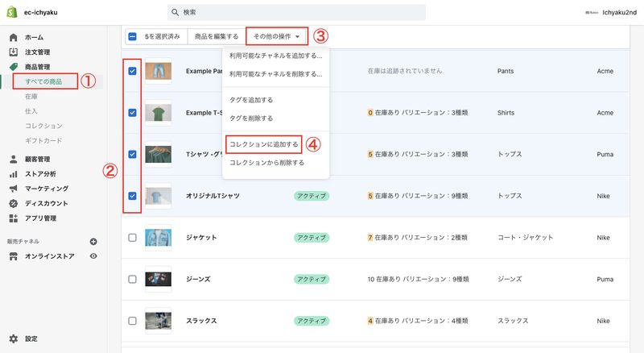
Task: Check スラックス product checkbox
Action: point(132,321)
